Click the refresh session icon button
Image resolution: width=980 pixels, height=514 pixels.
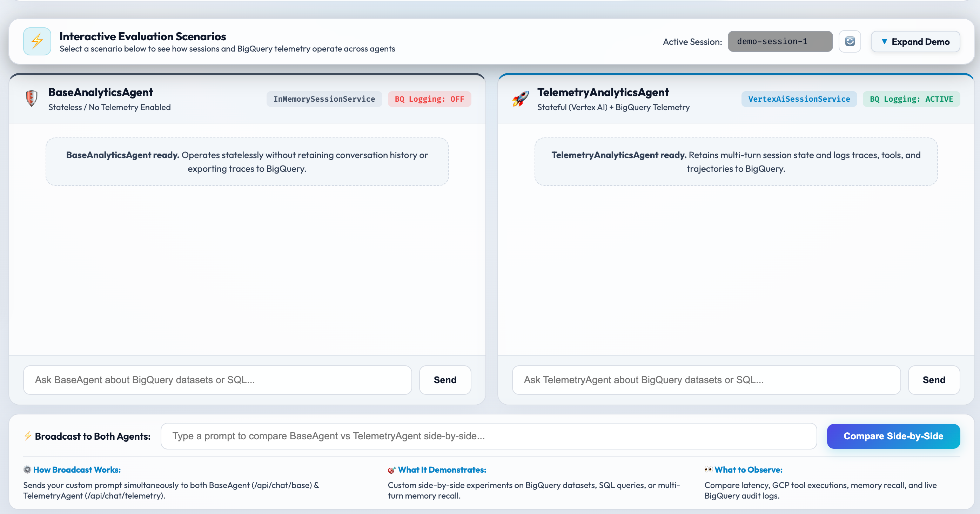pyautogui.click(x=850, y=41)
